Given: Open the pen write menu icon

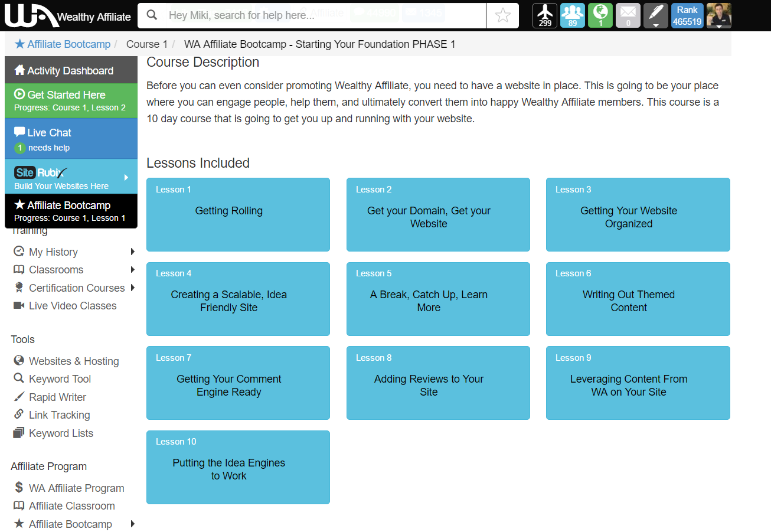Looking at the screenshot, I should (x=656, y=15).
